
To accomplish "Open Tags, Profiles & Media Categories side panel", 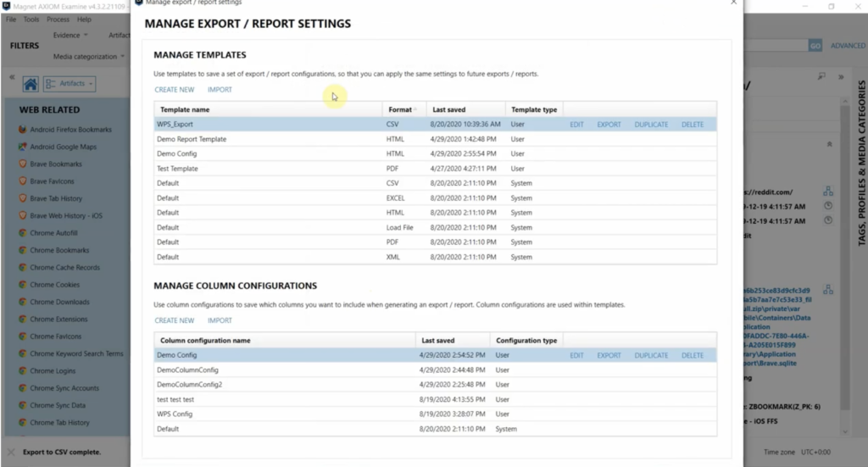I will click(x=861, y=164).
